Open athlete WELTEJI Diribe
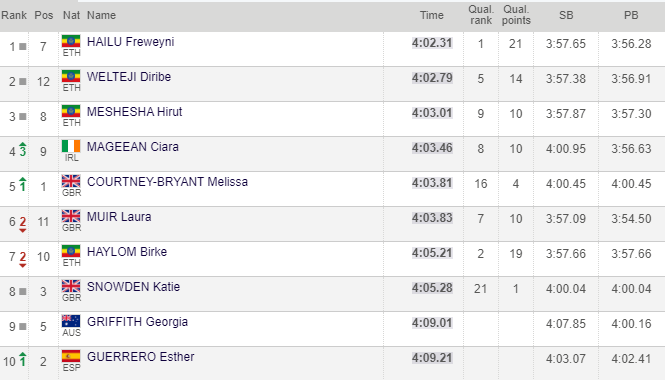Image resolution: width=665 pixels, height=380 pixels. pyautogui.click(x=129, y=77)
